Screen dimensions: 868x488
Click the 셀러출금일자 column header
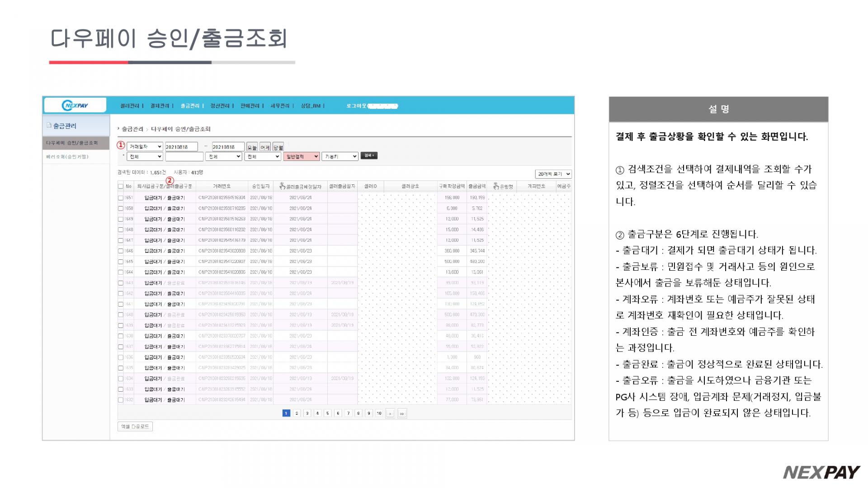[x=342, y=186]
